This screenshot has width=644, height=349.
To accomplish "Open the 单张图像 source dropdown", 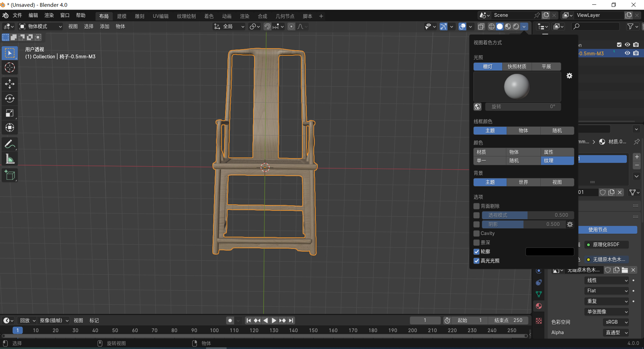I will coord(607,312).
